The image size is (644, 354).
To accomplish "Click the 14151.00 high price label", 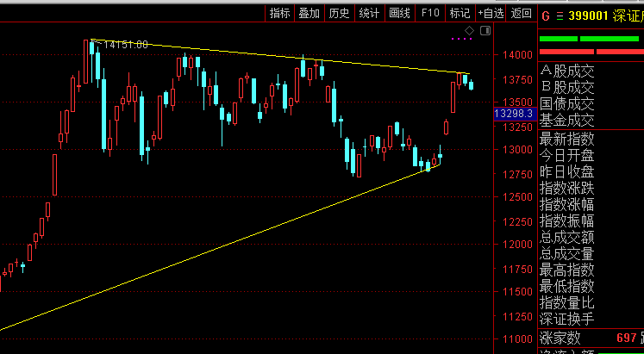I will 126,44.
